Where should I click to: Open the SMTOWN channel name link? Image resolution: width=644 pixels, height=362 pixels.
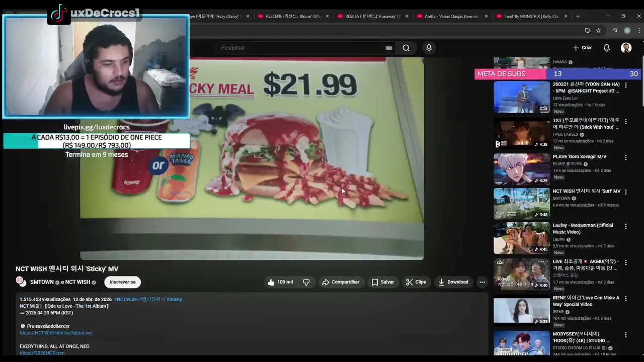pyautogui.click(x=42, y=282)
